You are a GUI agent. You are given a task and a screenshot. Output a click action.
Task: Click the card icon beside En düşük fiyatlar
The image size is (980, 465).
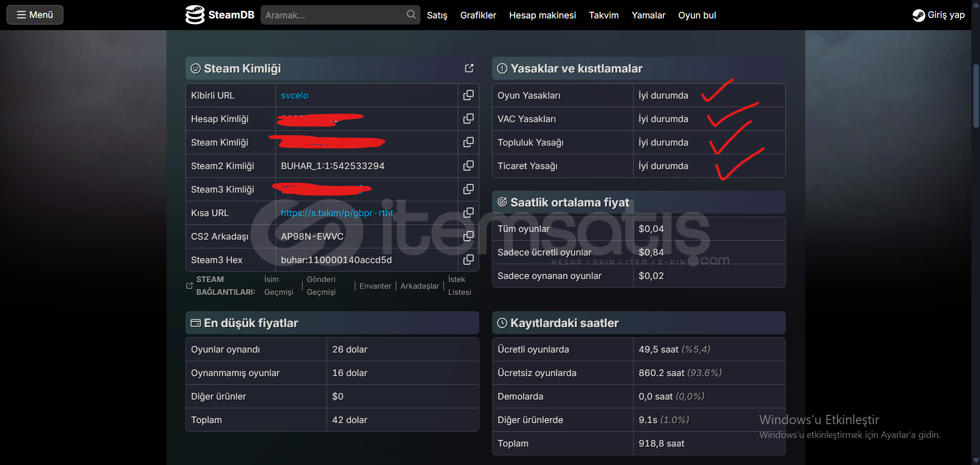(x=196, y=323)
